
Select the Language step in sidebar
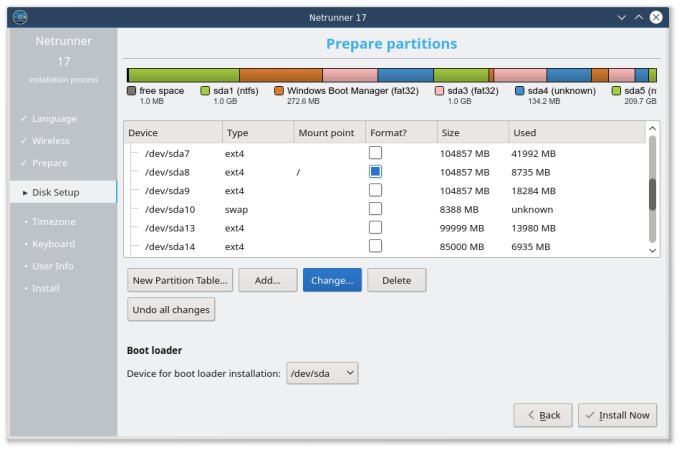(x=54, y=119)
